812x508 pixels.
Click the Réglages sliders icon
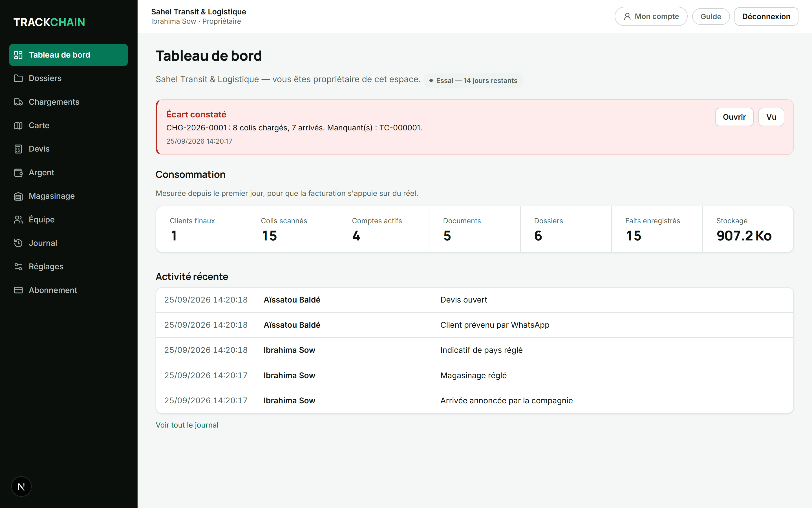18,266
